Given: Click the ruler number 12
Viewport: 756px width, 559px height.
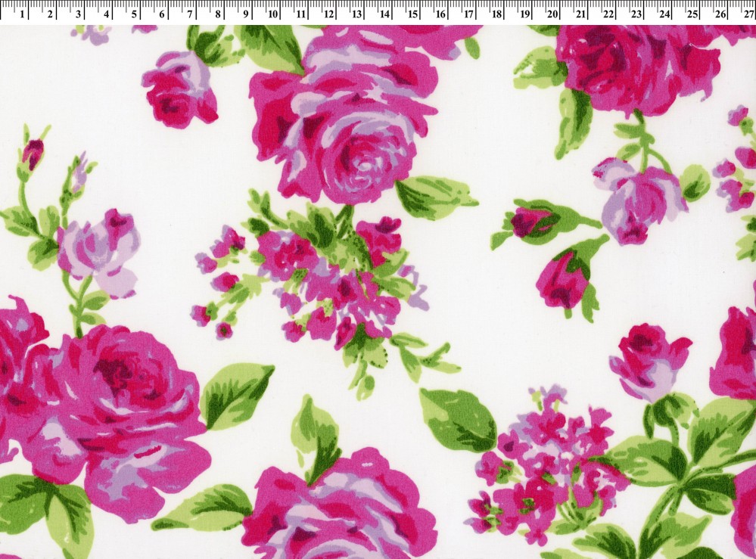Looking at the screenshot, I should [329, 14].
